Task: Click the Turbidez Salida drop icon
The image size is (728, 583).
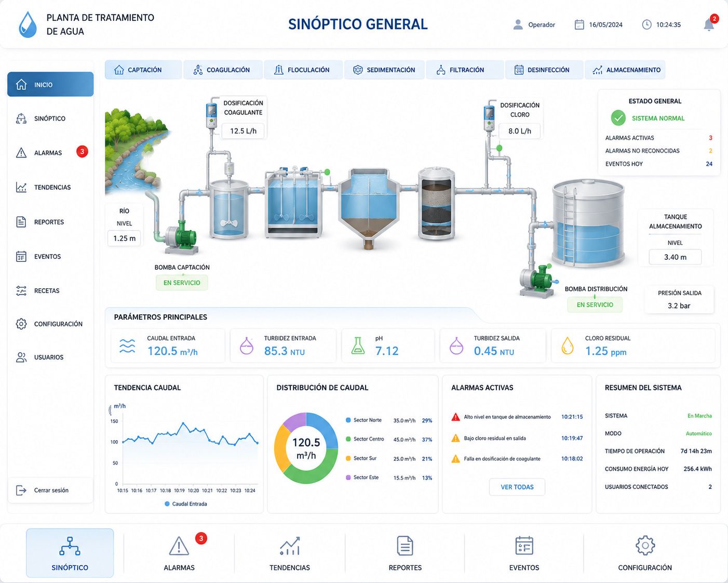Action: click(456, 346)
